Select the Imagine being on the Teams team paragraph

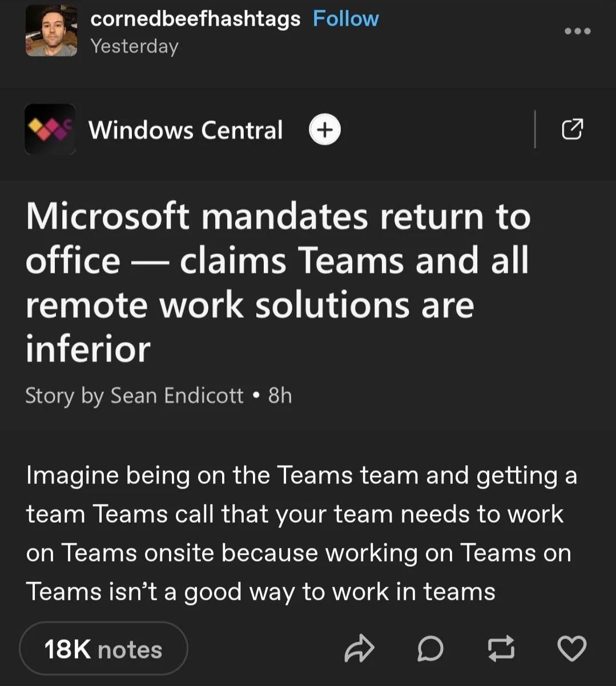pos(301,534)
